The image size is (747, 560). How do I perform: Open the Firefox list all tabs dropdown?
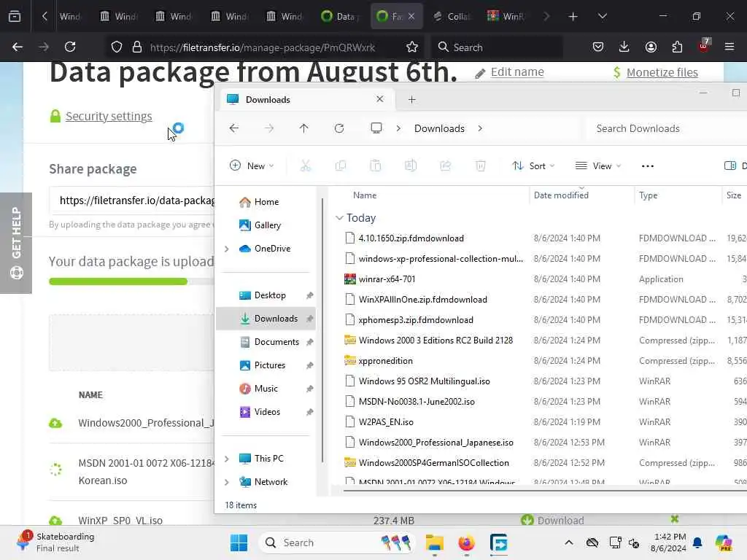[602, 16]
